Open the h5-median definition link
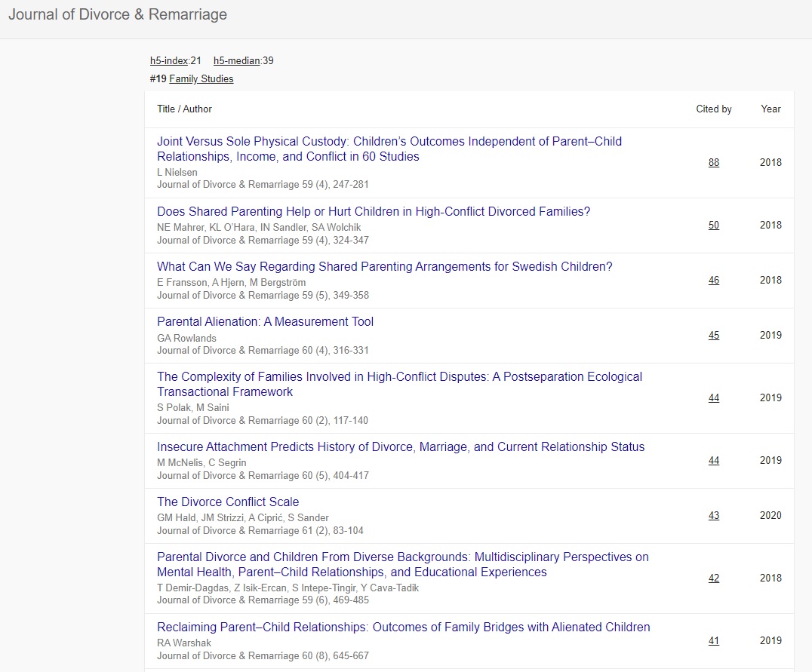Screen dimensions: 812x672 click(237, 60)
